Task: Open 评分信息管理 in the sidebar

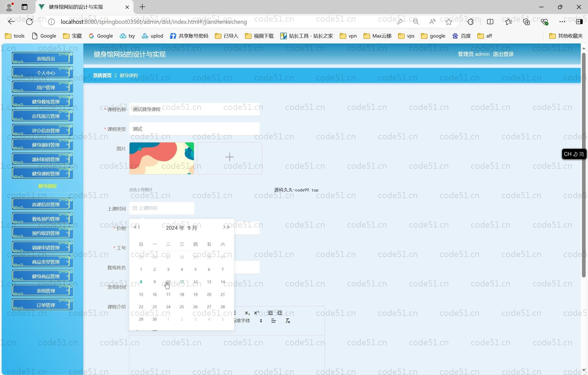Action: point(42,130)
